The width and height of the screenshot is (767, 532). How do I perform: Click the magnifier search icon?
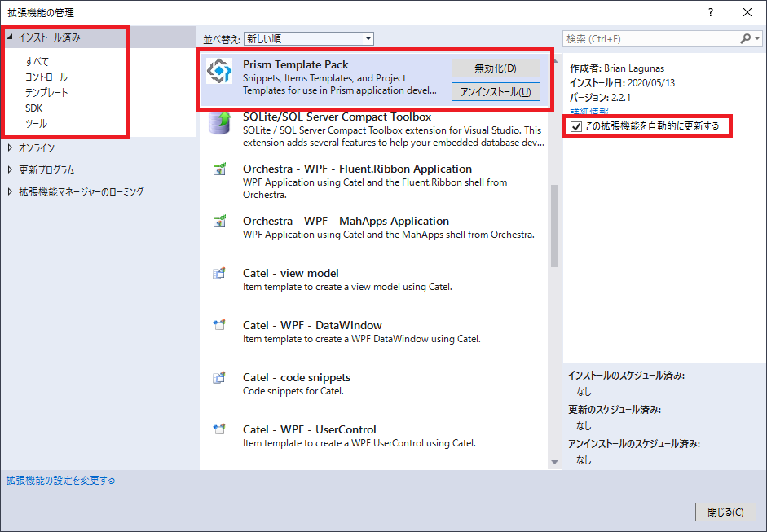point(746,38)
